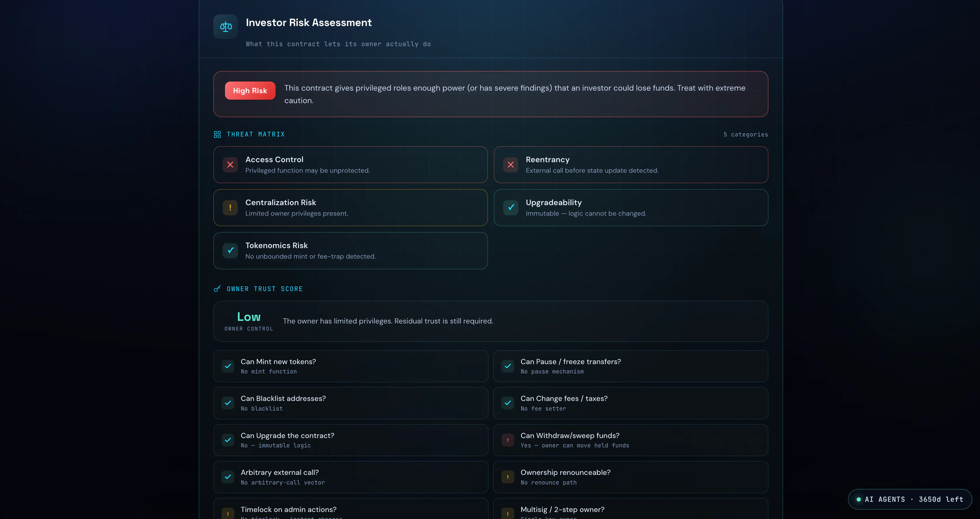980x519 pixels.
Task: Click the High Risk badge
Action: [250, 91]
